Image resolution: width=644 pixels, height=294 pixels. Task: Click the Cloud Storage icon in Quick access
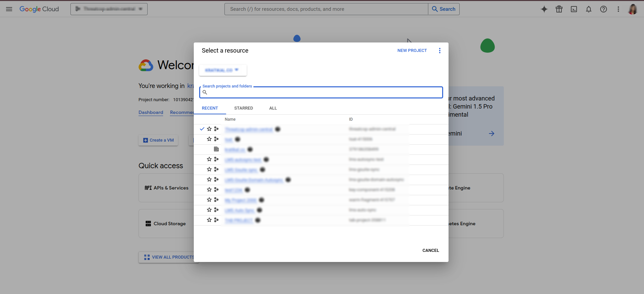[148, 224]
